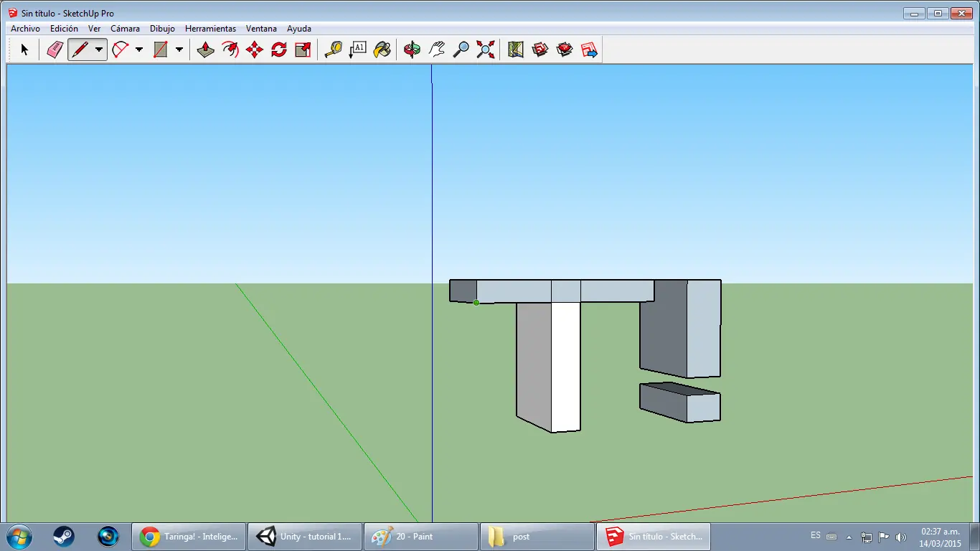Open the Herramientas menu
This screenshot has height=551, width=980.
pos(210,29)
